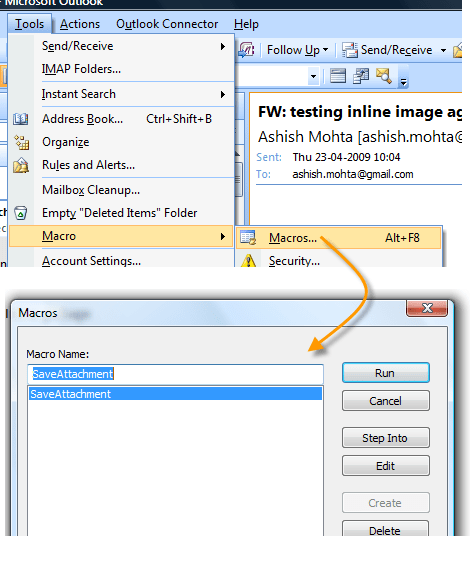Screen dimensions: 470x568
Task: Click the Organize icon in the menu
Action: pos(21,142)
